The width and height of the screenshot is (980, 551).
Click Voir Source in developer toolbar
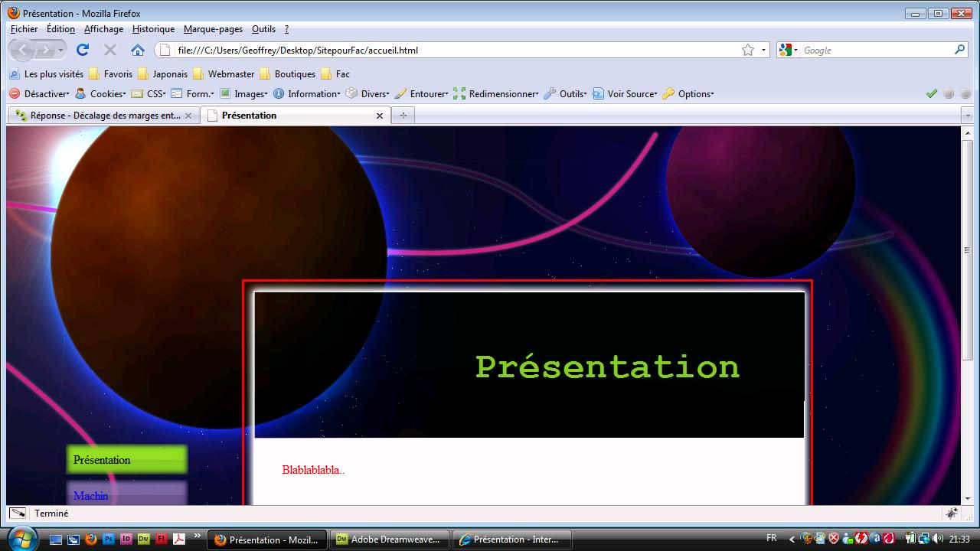[x=625, y=94]
